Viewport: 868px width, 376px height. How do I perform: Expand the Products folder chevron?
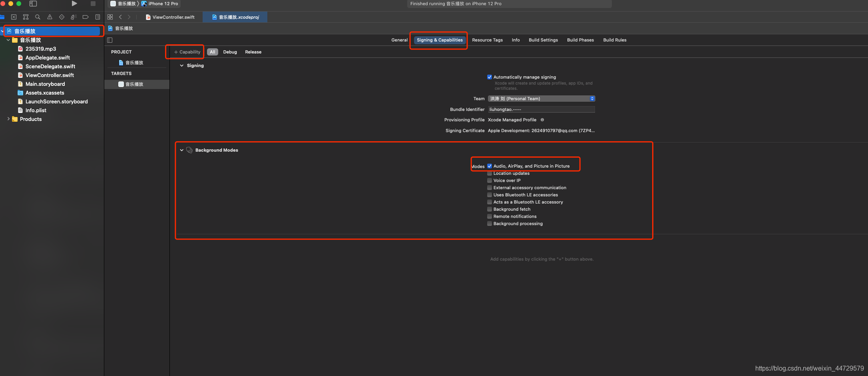click(8, 119)
